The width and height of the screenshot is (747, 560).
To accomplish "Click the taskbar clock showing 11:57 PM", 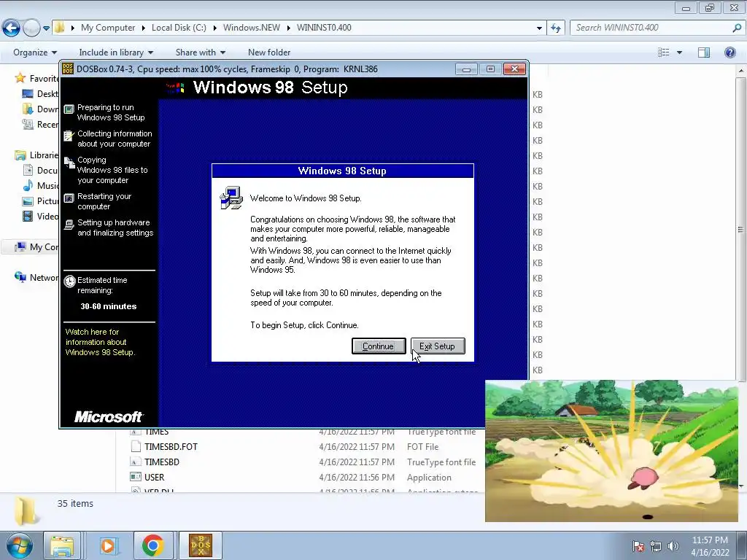I will pyautogui.click(x=710, y=545).
